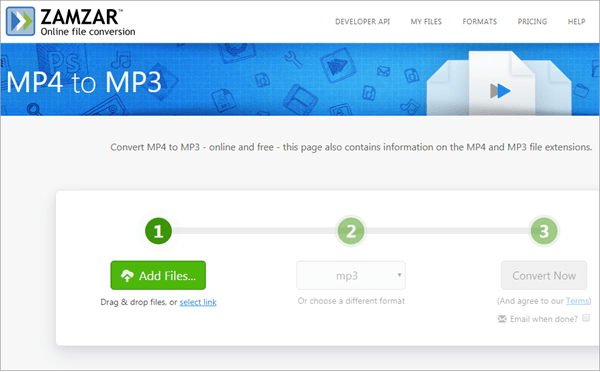
Task: Click the Zamzar logo icon
Action: tap(20, 21)
